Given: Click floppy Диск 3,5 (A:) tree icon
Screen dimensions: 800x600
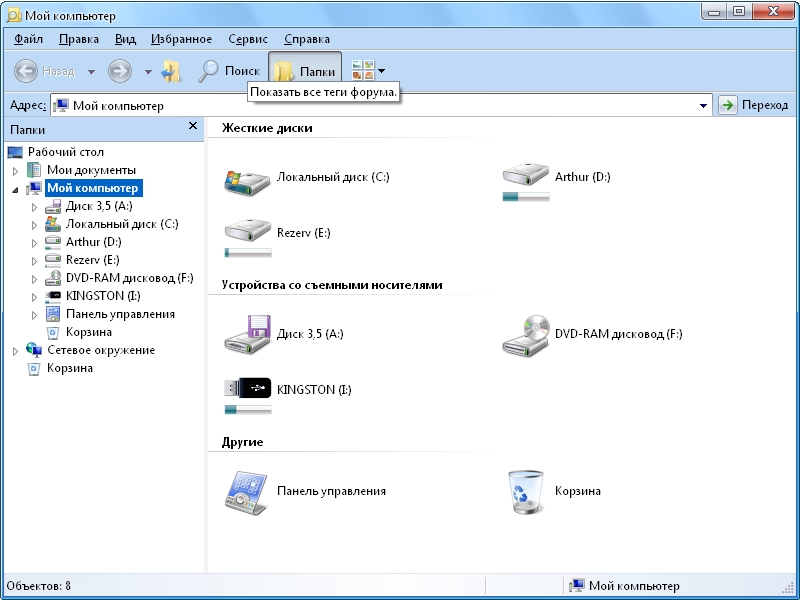Looking at the screenshot, I should pos(53,206).
